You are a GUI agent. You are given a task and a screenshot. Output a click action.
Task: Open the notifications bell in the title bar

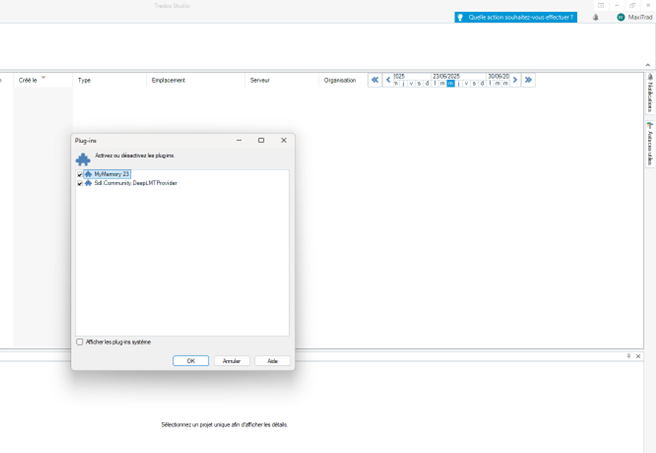(595, 17)
